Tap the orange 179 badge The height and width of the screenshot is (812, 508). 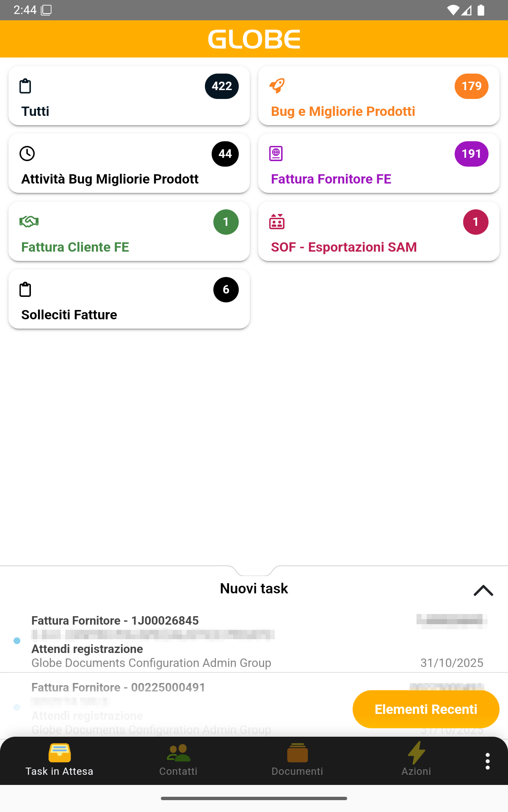472,86
